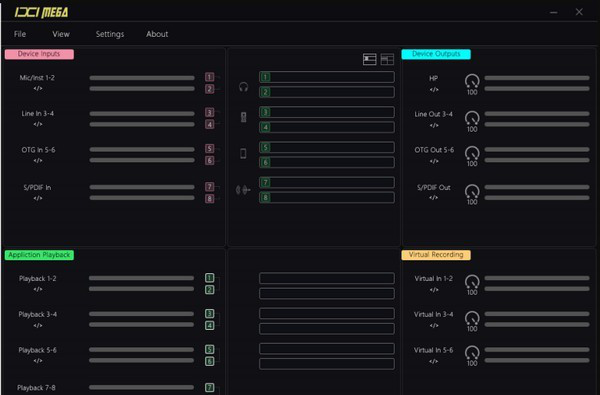Click the Virtual Recording label button
This screenshot has height=395, width=600.
tap(436, 255)
